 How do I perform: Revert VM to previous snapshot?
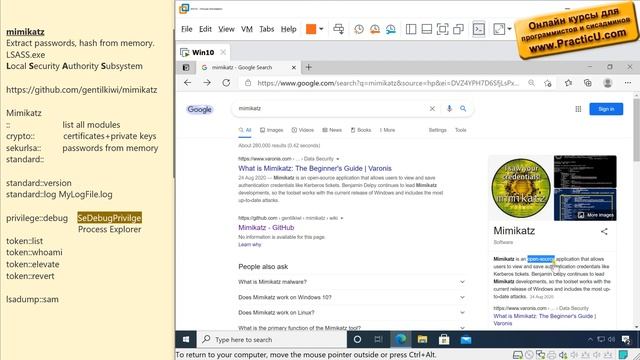click(375, 29)
